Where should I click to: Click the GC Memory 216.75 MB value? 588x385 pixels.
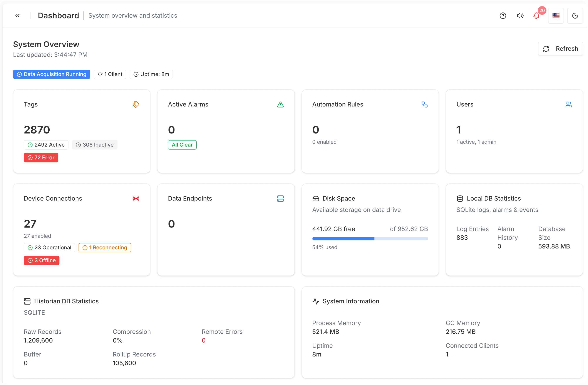coord(461,332)
